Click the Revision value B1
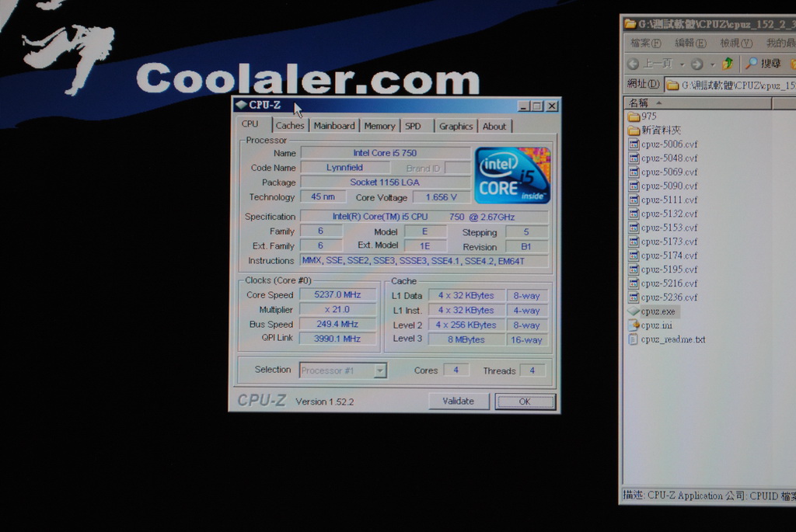The height and width of the screenshot is (532, 796). point(526,247)
